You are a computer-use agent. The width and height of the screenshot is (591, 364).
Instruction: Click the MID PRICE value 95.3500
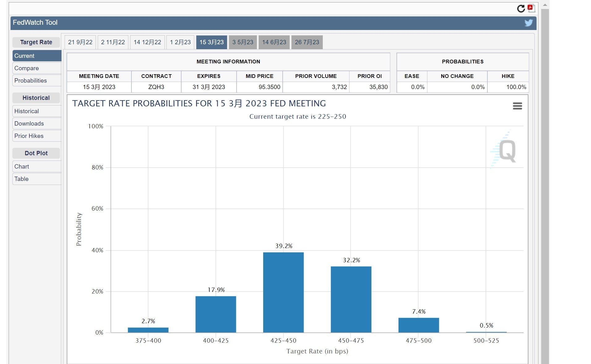point(269,87)
